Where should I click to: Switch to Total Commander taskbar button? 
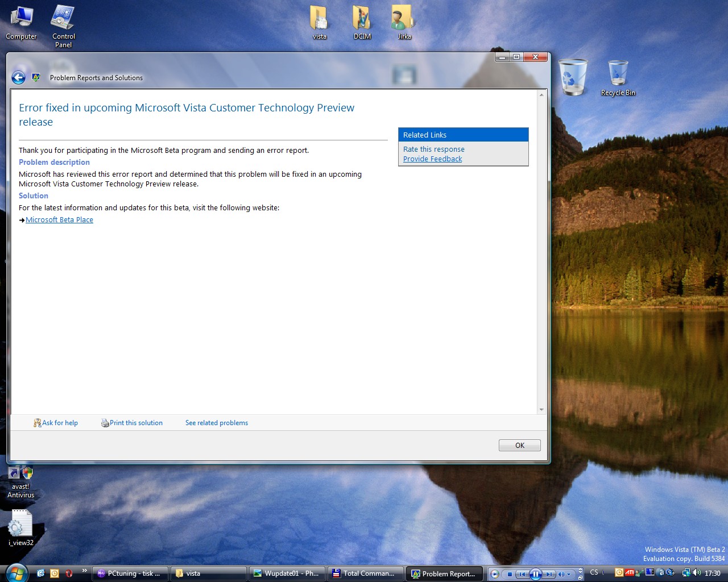pos(366,573)
